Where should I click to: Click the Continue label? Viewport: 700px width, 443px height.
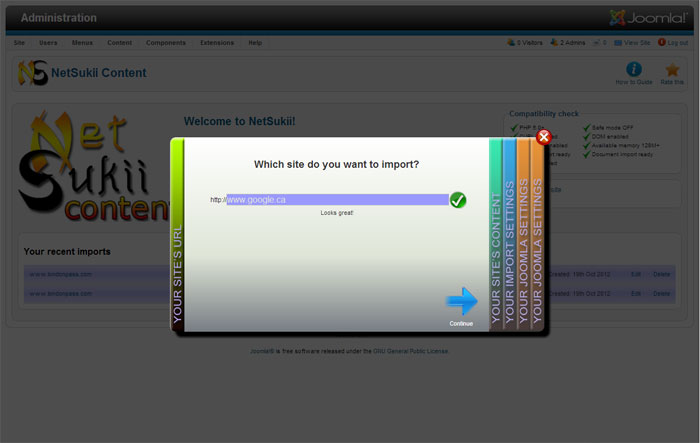pyautogui.click(x=461, y=323)
